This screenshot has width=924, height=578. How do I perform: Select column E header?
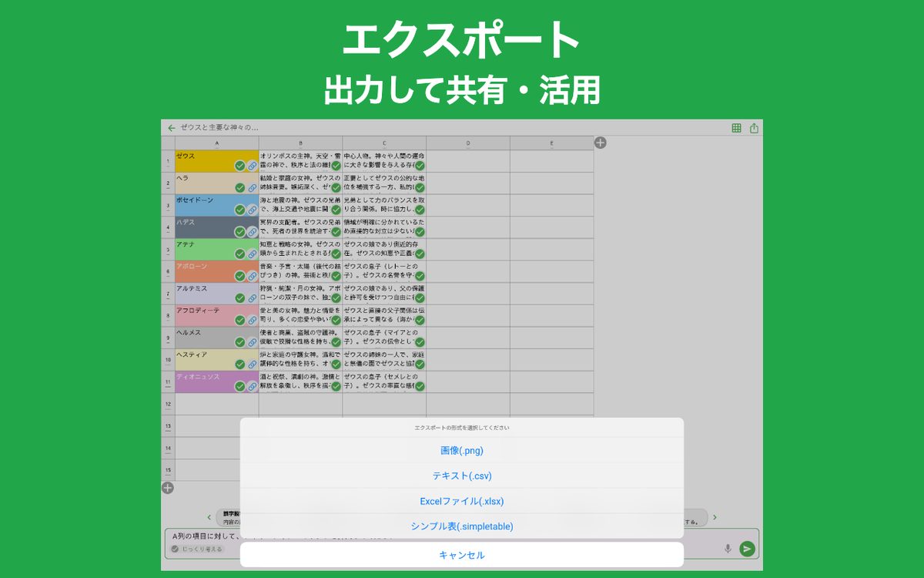pos(552,143)
